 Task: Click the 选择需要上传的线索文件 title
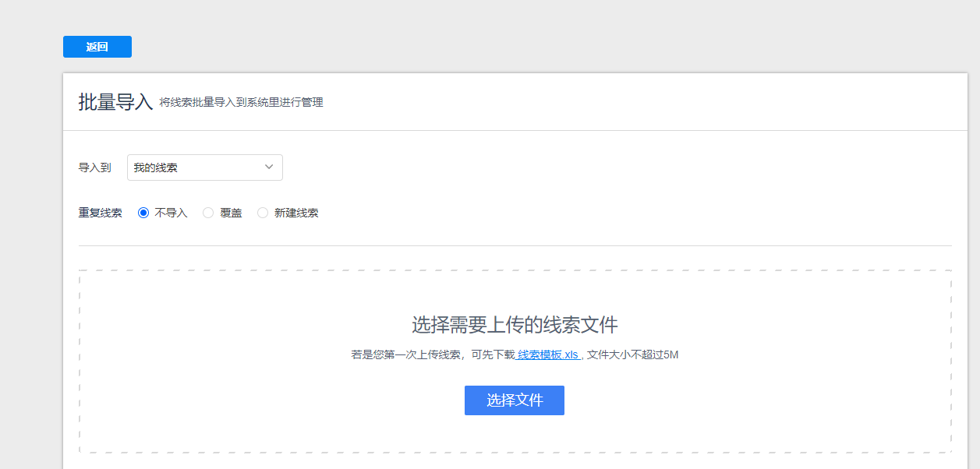tap(515, 325)
